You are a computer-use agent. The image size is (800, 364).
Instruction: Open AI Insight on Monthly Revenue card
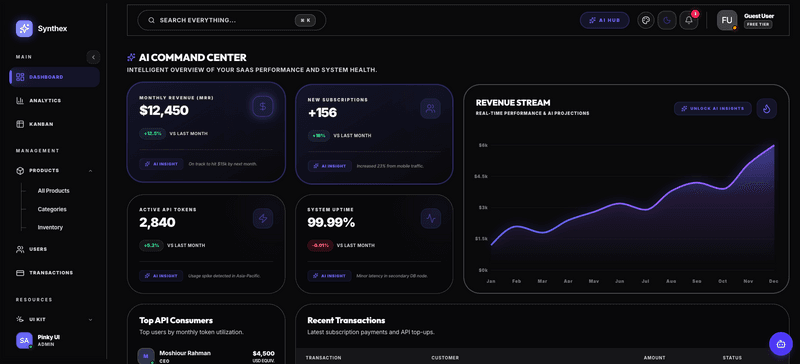pos(161,164)
